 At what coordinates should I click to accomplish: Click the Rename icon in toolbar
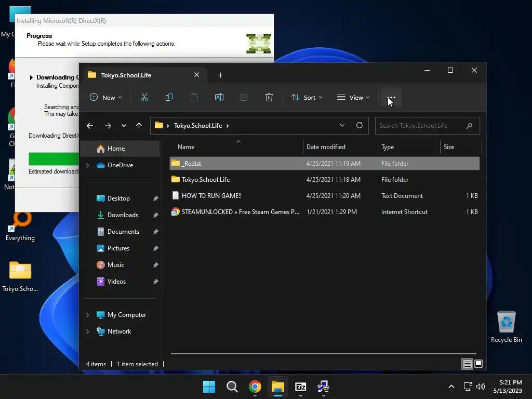[219, 97]
